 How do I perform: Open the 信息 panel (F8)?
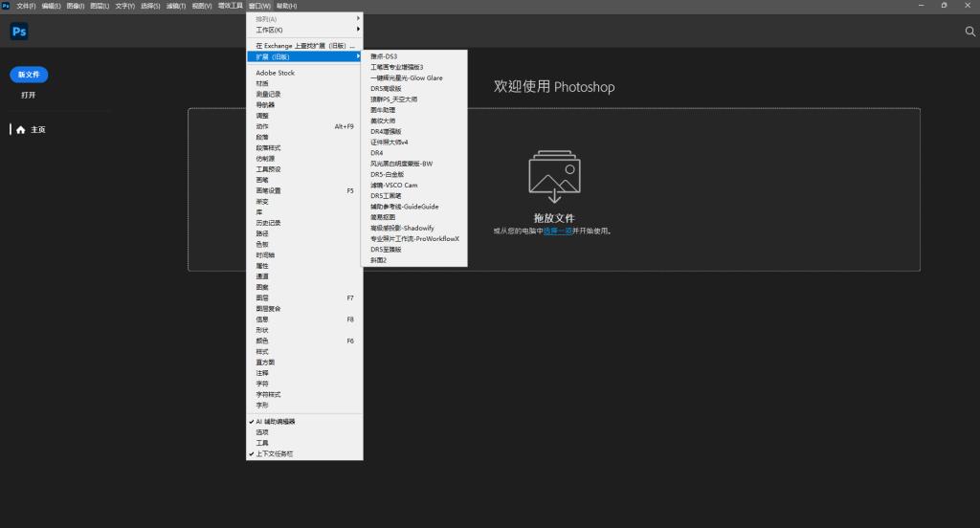click(304, 319)
